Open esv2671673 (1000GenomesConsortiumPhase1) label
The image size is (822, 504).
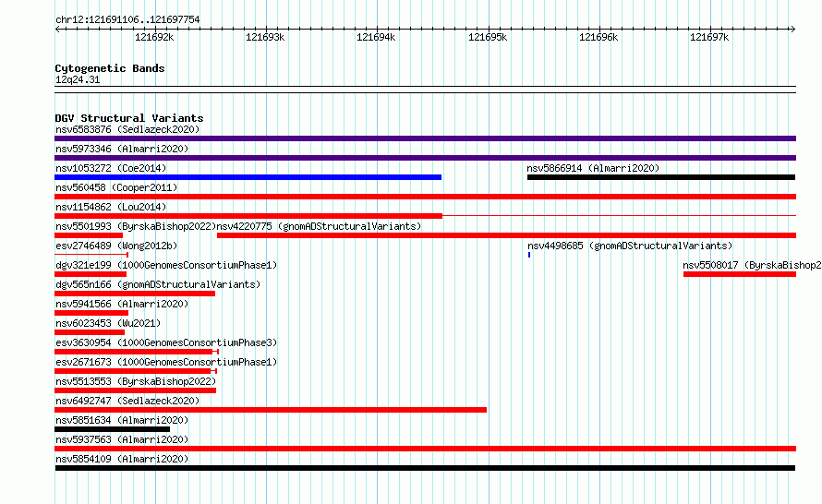[166, 362]
